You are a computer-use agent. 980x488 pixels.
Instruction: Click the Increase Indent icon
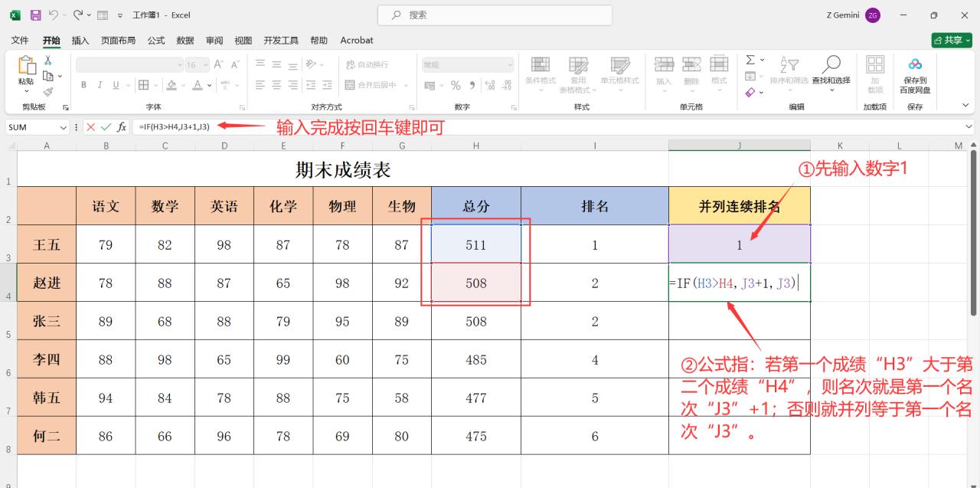tap(327, 85)
